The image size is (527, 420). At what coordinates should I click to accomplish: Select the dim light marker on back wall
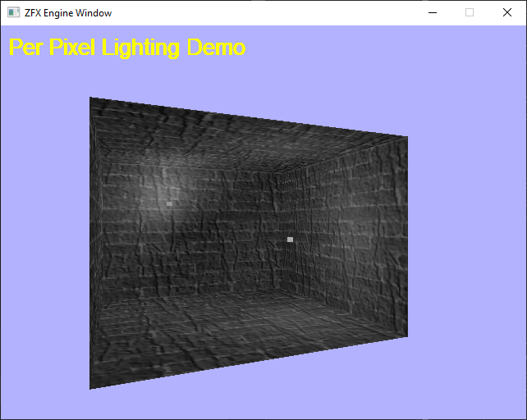click(169, 203)
